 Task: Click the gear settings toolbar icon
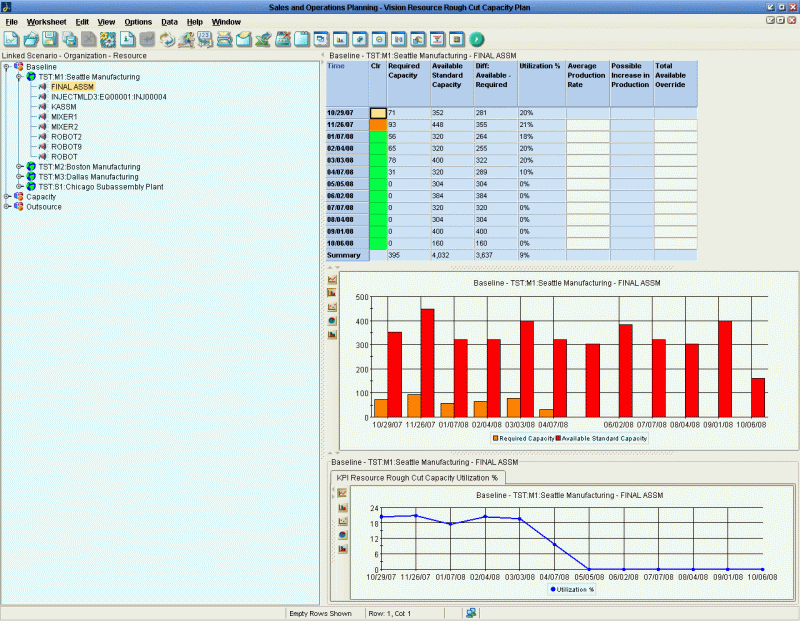pos(108,39)
